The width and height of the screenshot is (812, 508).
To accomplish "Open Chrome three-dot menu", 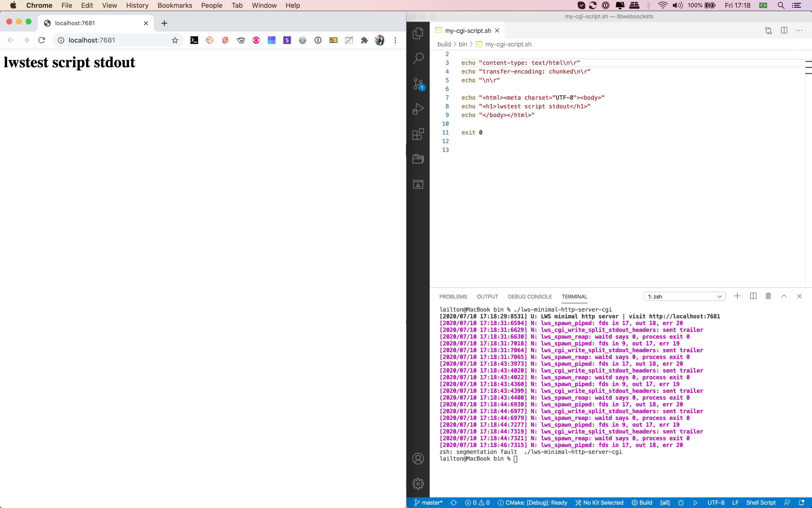I will (395, 40).
